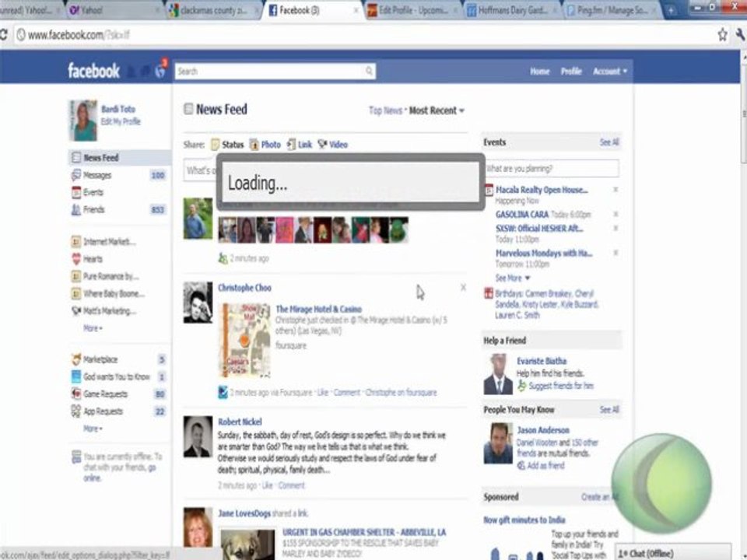The width and height of the screenshot is (747, 560).
Task: Expand More under groups list
Action: [93, 328]
